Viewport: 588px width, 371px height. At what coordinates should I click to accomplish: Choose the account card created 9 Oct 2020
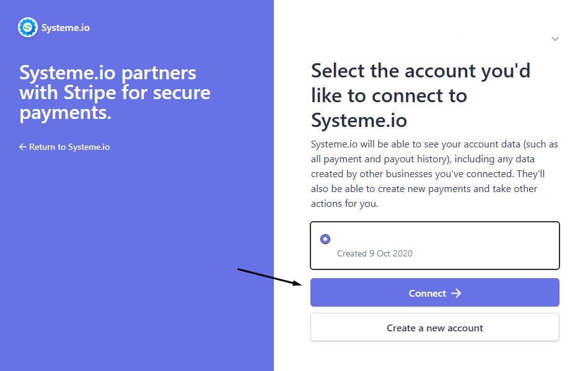click(434, 246)
